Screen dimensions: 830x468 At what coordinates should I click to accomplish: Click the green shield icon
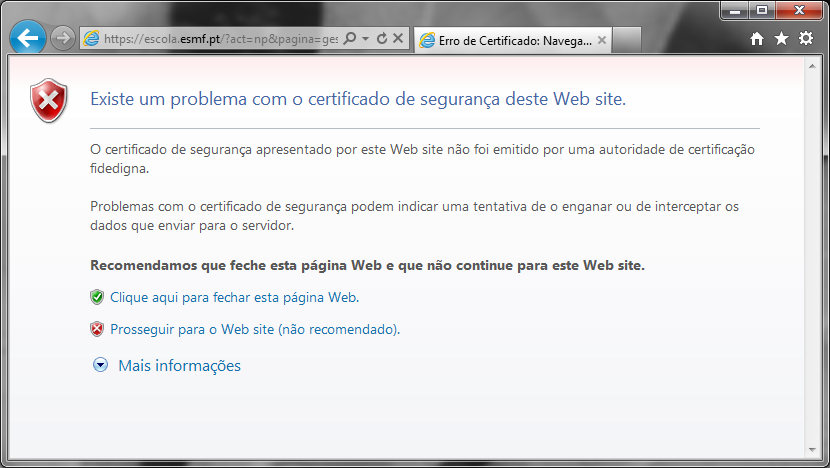pyautogui.click(x=97, y=297)
